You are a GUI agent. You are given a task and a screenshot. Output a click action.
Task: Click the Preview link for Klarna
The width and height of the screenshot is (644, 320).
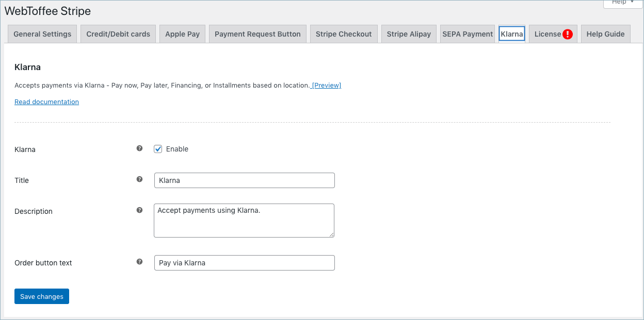(326, 85)
